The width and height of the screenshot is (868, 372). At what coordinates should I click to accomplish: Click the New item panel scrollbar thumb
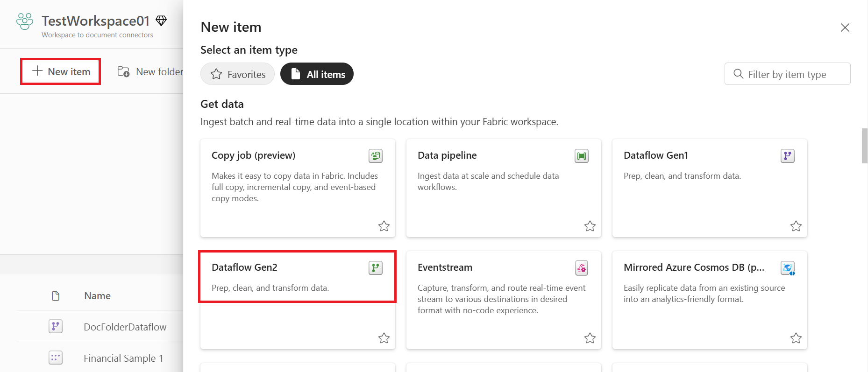pos(865,146)
